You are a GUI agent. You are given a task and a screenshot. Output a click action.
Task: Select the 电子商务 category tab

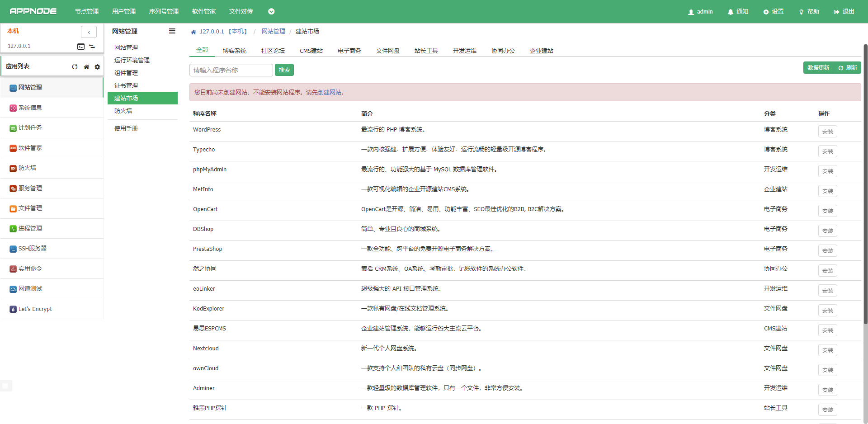(349, 51)
